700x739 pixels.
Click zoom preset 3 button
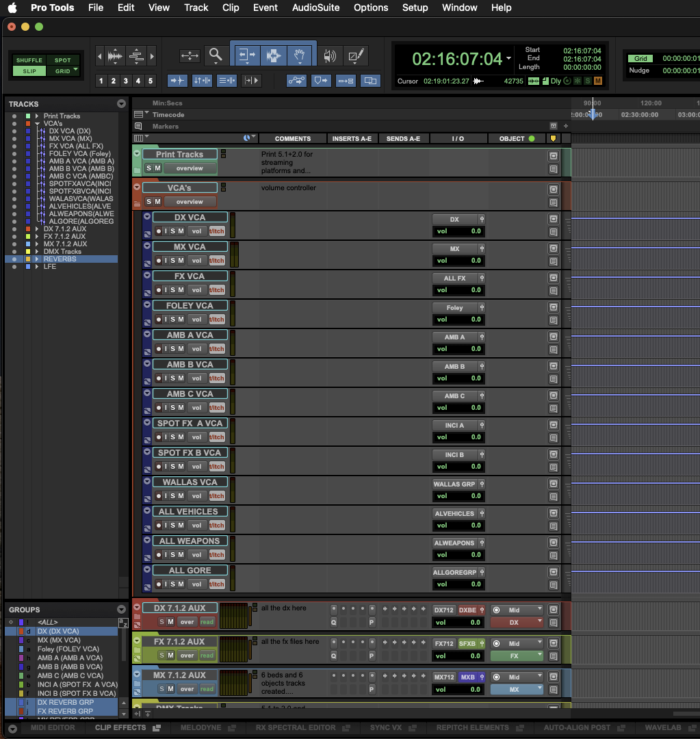[x=125, y=81]
